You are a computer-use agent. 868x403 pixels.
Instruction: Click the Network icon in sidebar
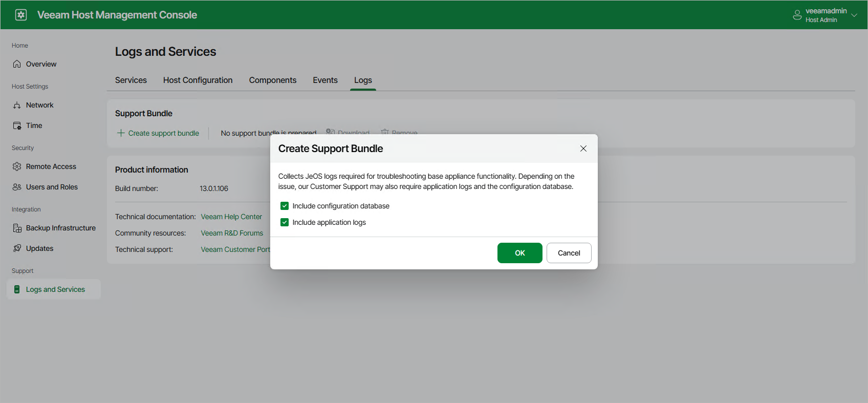pos(17,105)
